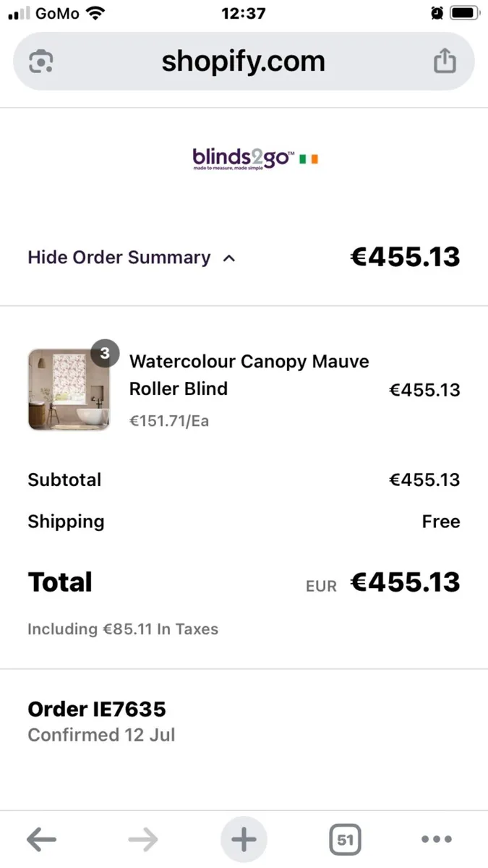Screen dimensions: 488x868
Task: Open a new tab with plus button
Action: click(244, 840)
